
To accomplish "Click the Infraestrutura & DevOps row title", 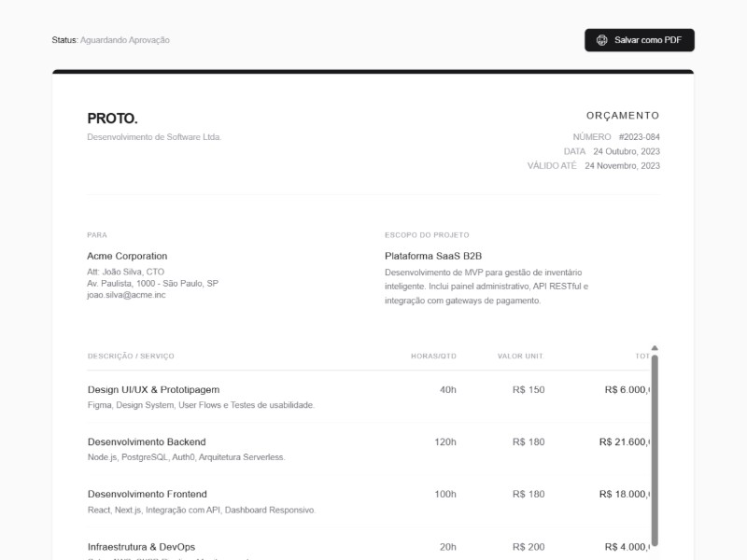I will click(x=141, y=547).
